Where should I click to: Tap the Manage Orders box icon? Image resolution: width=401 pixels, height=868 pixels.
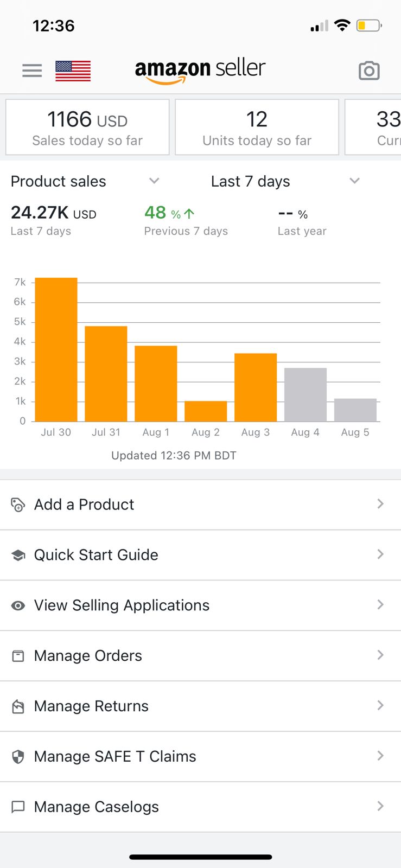coord(18,656)
